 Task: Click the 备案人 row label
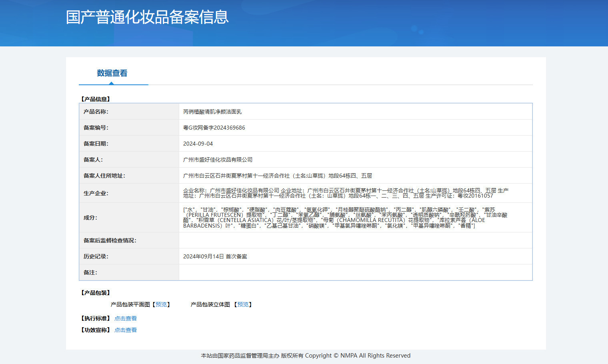(x=93, y=160)
